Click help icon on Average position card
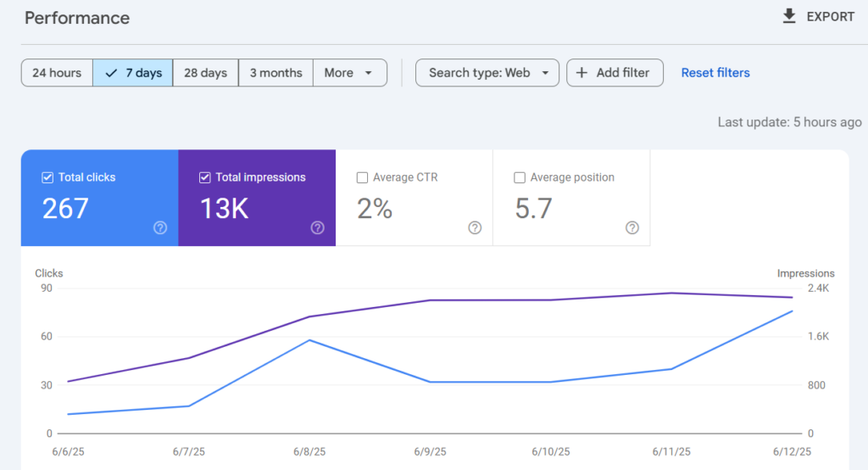Screen dimensions: 868x470 click(x=632, y=228)
